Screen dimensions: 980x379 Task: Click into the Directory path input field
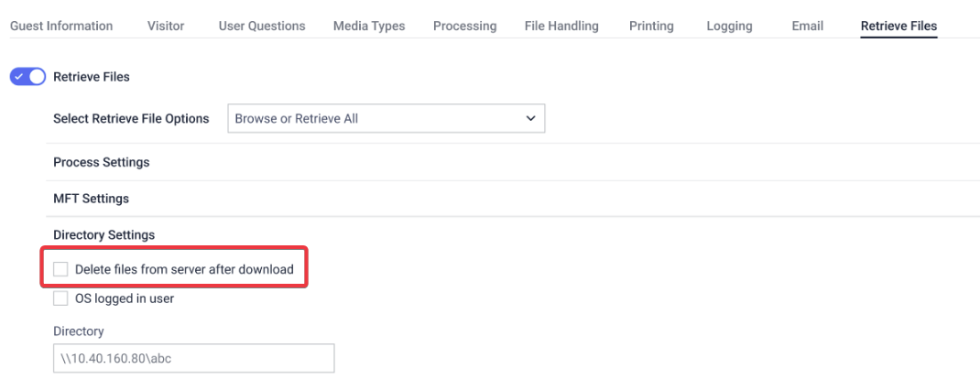pyautogui.click(x=193, y=359)
